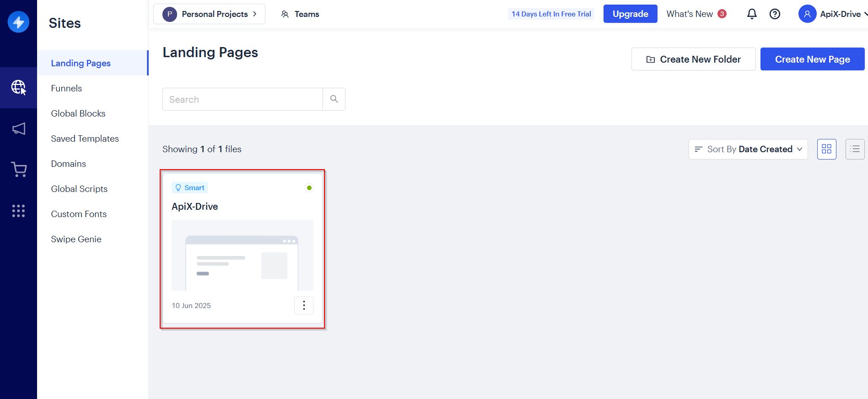Click into the Search input field
Image resolution: width=868 pixels, height=399 pixels.
243,99
